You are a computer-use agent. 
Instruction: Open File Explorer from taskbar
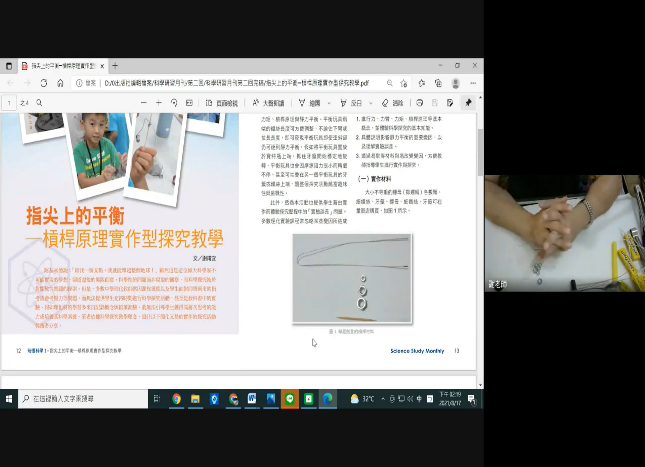pyautogui.click(x=195, y=399)
